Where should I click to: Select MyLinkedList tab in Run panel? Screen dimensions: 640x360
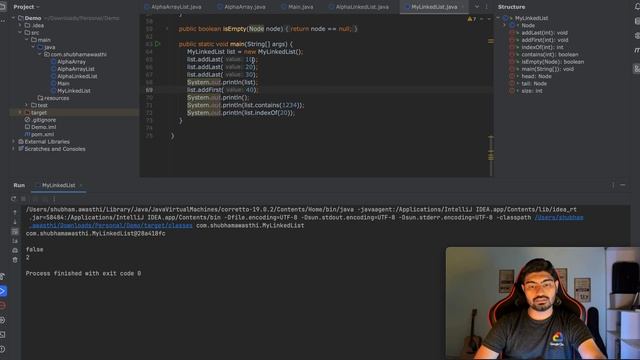point(58,185)
